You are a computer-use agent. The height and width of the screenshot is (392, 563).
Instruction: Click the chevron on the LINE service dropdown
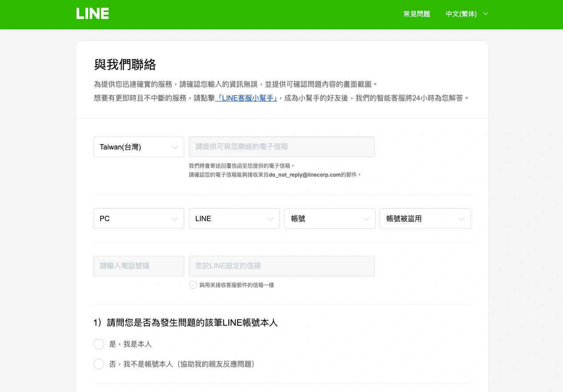[x=270, y=218]
